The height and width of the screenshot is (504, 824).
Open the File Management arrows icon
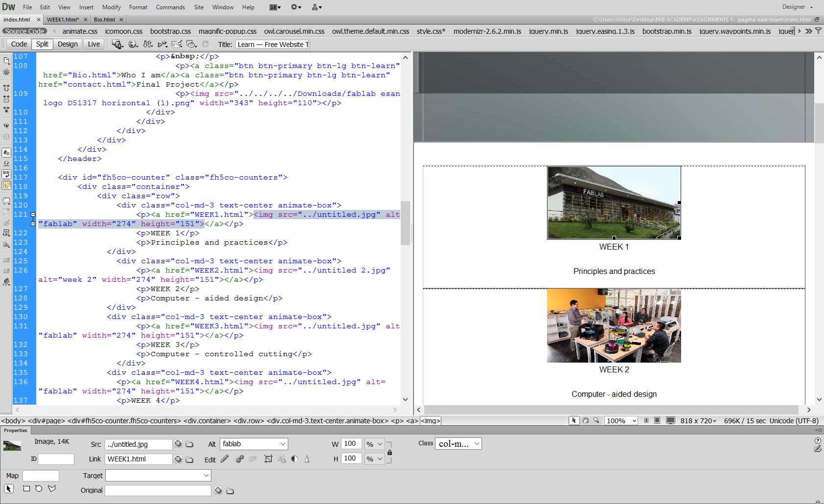tap(148, 44)
